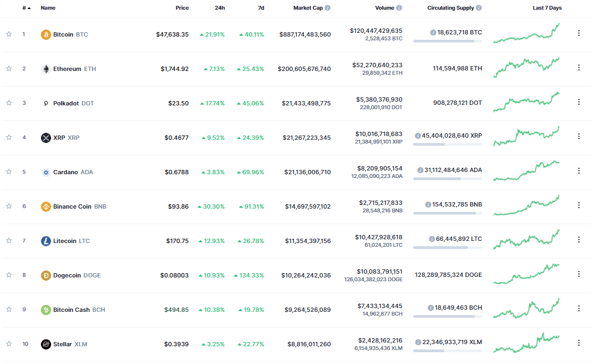591x364 pixels.
Task: Sort the table by Price column
Action: (182, 8)
